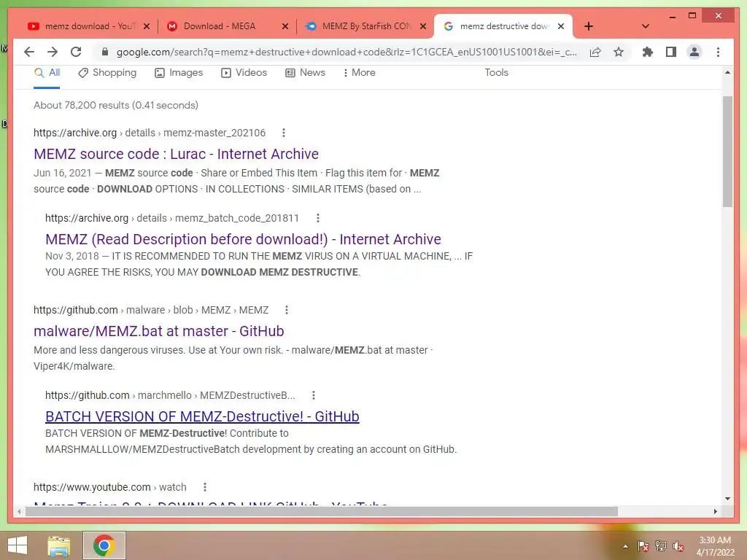Click the padlock site info icon
The width and height of the screenshot is (747, 560).
tap(105, 52)
